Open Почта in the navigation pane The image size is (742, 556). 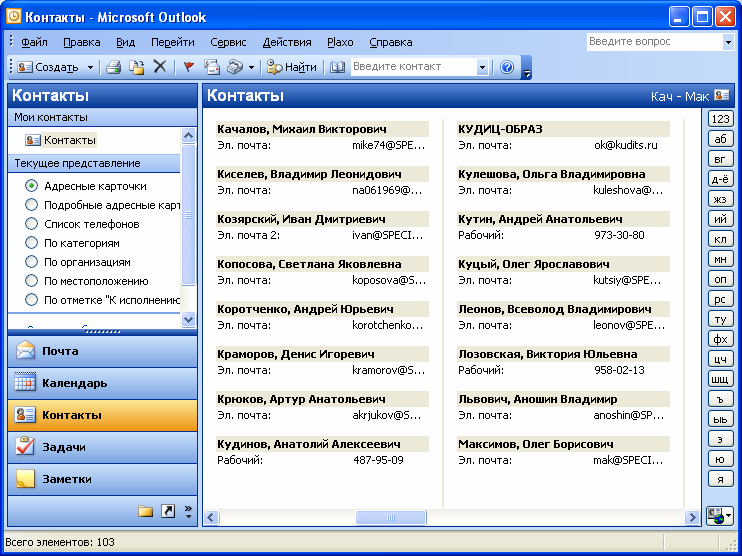[102, 351]
